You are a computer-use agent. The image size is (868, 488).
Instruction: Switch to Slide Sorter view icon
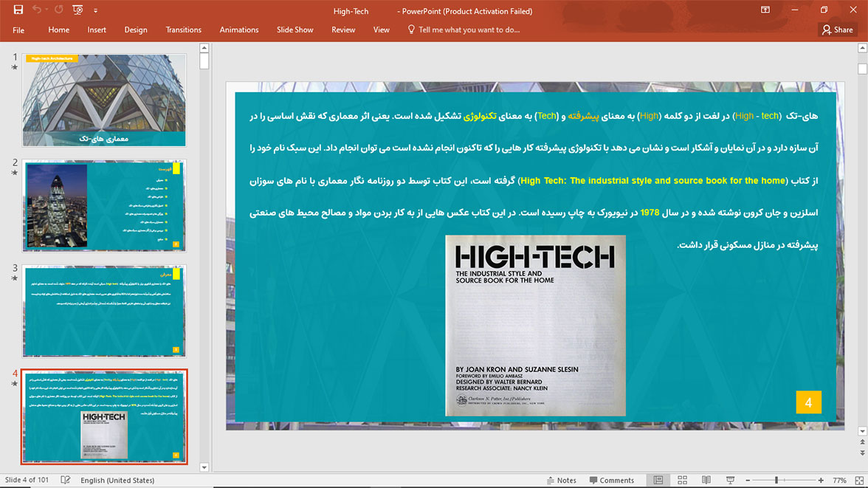coord(683,480)
